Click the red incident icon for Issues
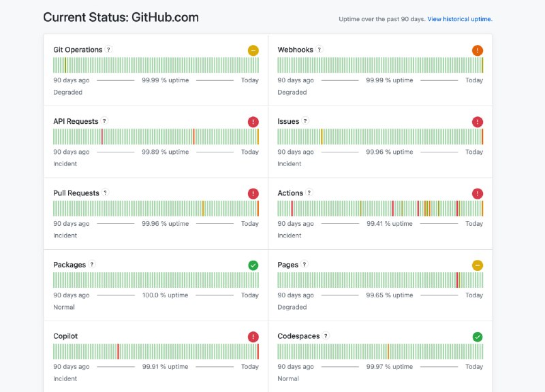 (x=478, y=122)
